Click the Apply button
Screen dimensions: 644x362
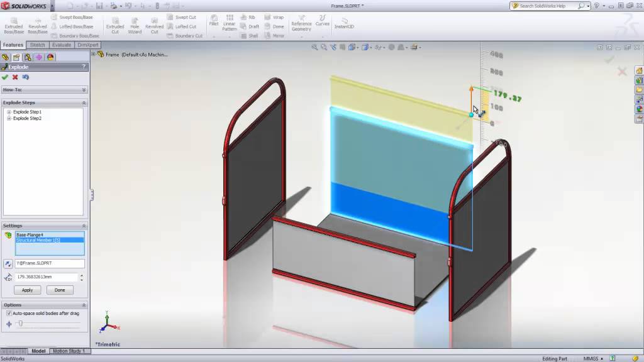point(27,290)
